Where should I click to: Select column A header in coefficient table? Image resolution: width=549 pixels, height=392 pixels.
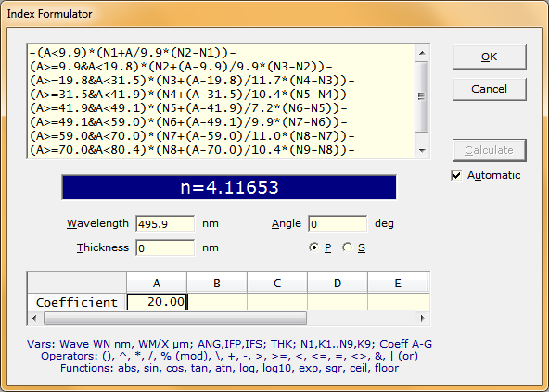click(x=157, y=283)
